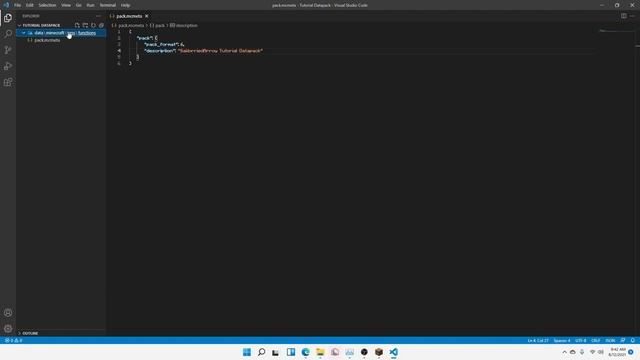Click the taskbar clock and date
This screenshot has height=360, width=640.
618,352
